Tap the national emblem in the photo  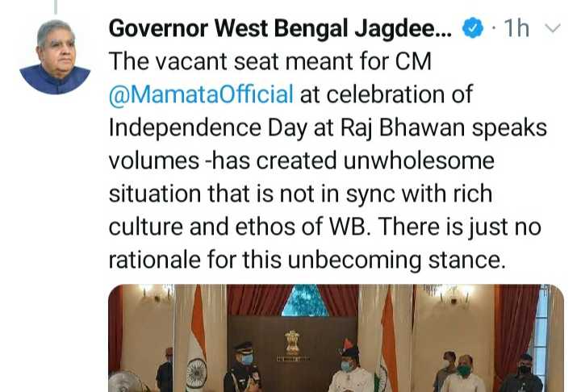(x=292, y=343)
